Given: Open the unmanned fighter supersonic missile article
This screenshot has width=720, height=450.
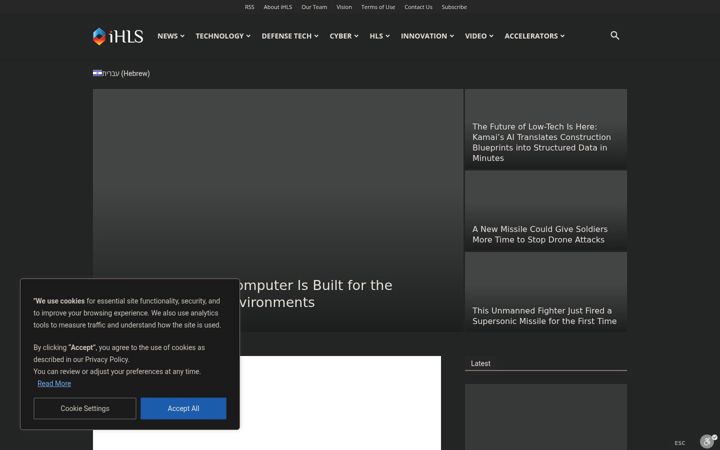Looking at the screenshot, I should (544, 316).
